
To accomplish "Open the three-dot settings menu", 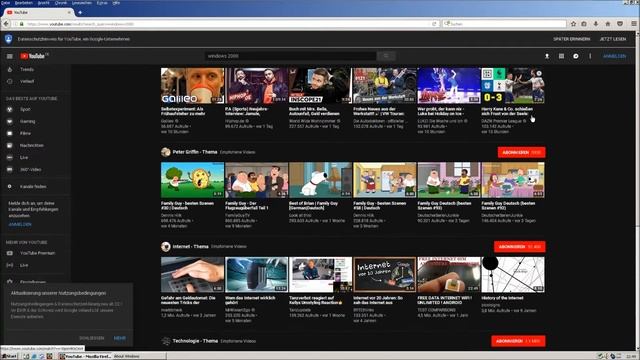I will tap(590, 56).
